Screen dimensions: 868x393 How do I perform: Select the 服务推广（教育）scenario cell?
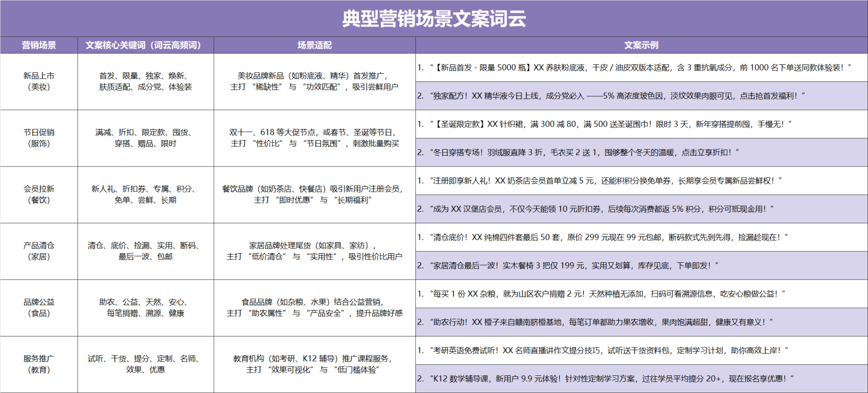pos(39,364)
